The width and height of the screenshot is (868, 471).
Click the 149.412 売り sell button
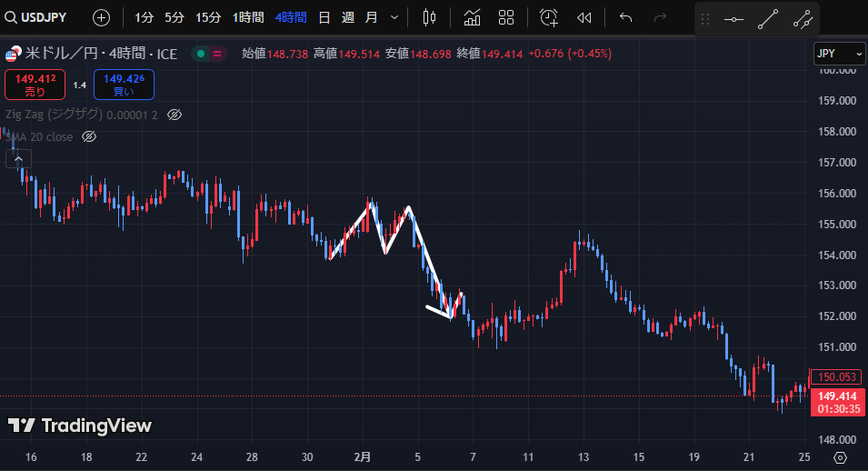[35, 85]
